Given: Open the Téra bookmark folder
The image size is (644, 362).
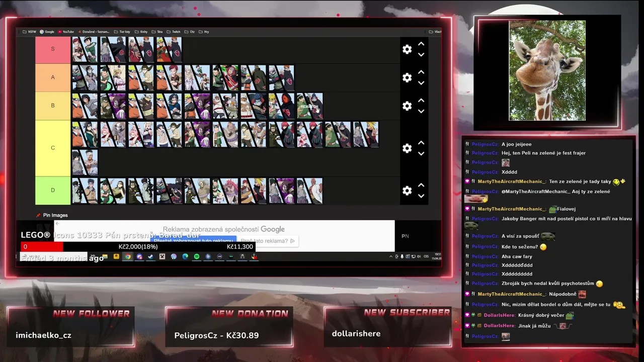Looking at the screenshot, I should (157, 32).
